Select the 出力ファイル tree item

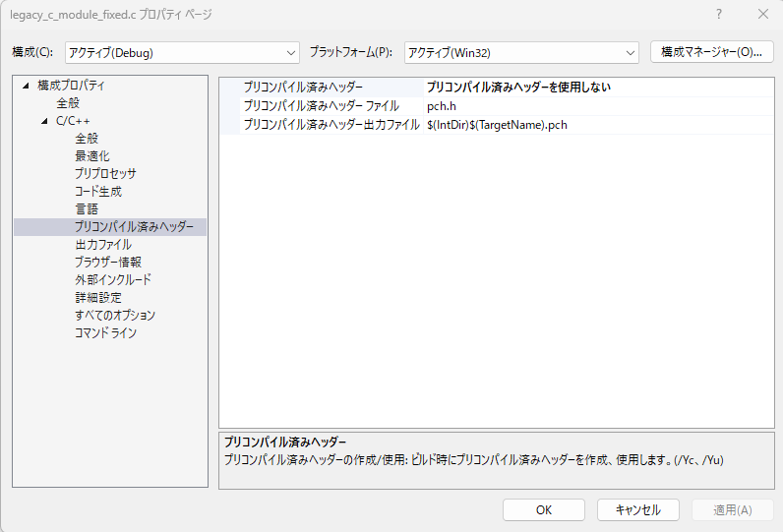click(103, 244)
